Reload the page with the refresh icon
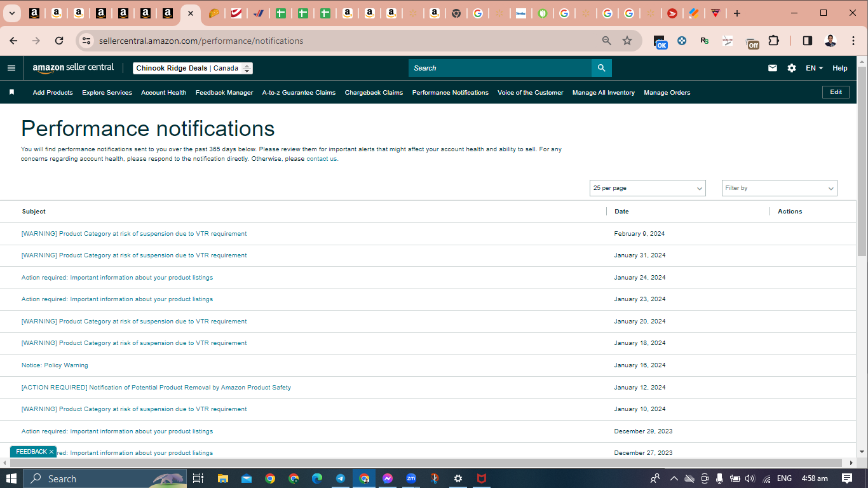 click(59, 41)
